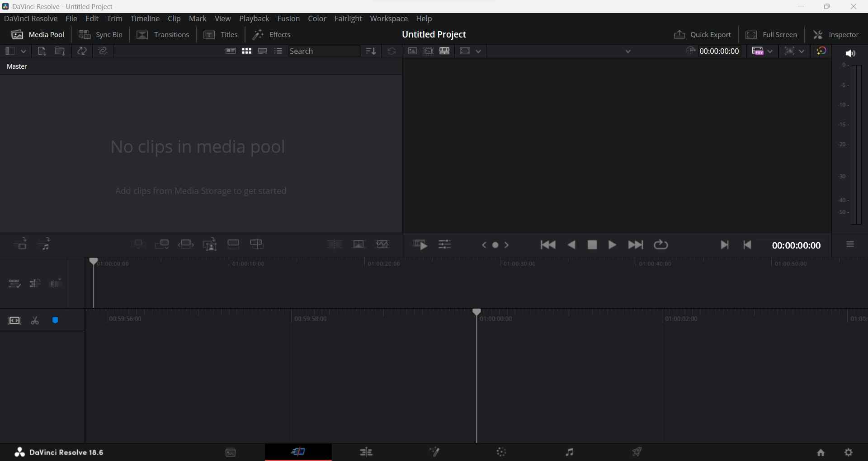This screenshot has width=868, height=461.
Task: Apply the Cut transition icon with vertical line
Action: click(335, 245)
